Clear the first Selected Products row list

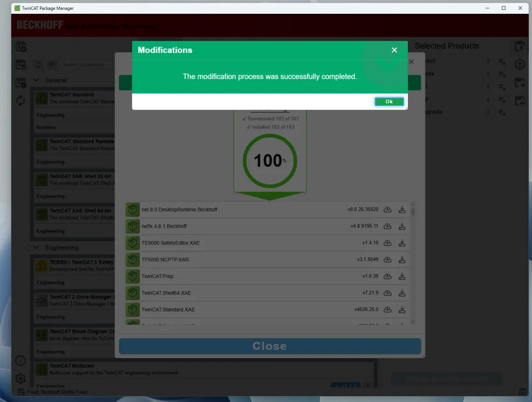(502, 62)
